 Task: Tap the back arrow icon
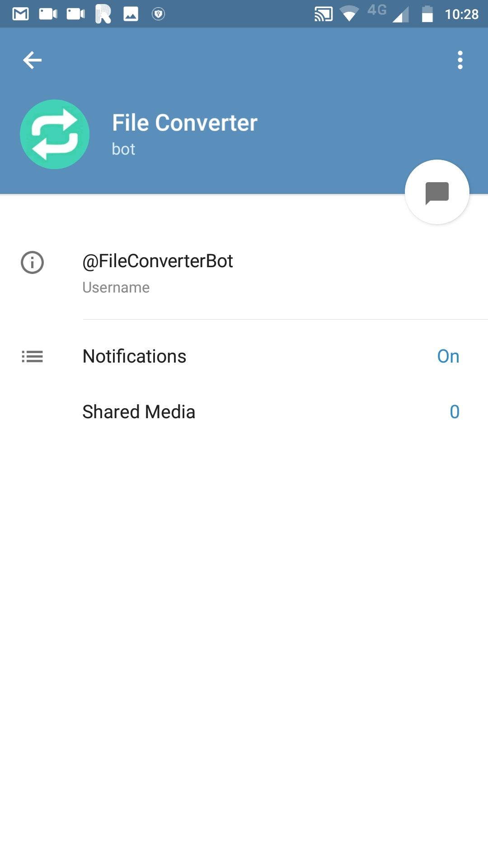point(32,60)
